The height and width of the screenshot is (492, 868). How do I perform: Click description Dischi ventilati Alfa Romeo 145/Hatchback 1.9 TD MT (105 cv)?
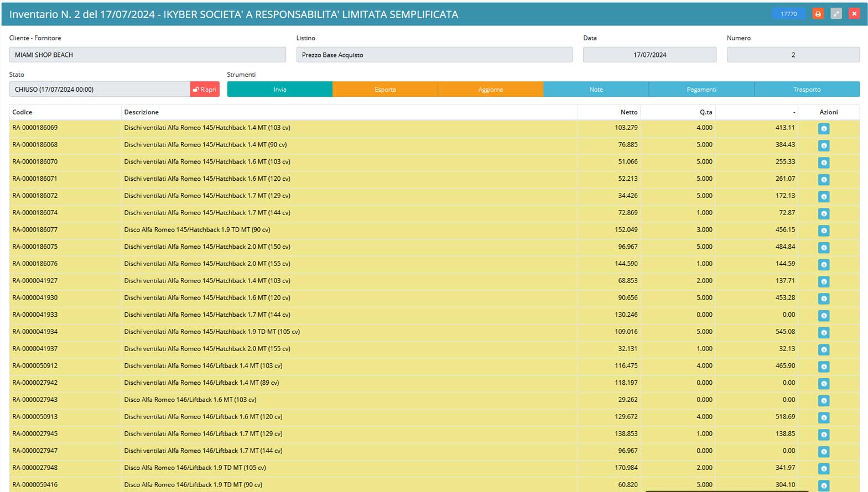click(x=212, y=332)
